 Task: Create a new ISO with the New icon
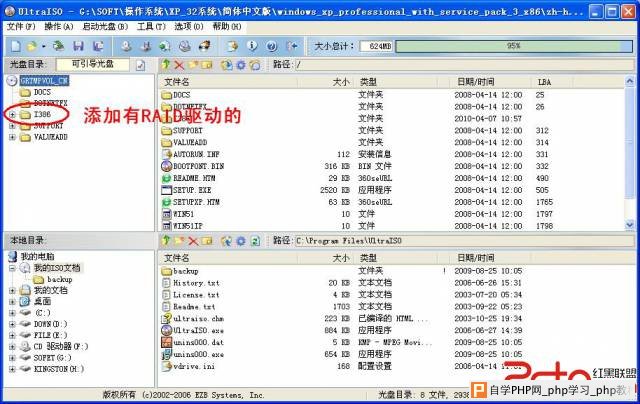[x=16, y=46]
